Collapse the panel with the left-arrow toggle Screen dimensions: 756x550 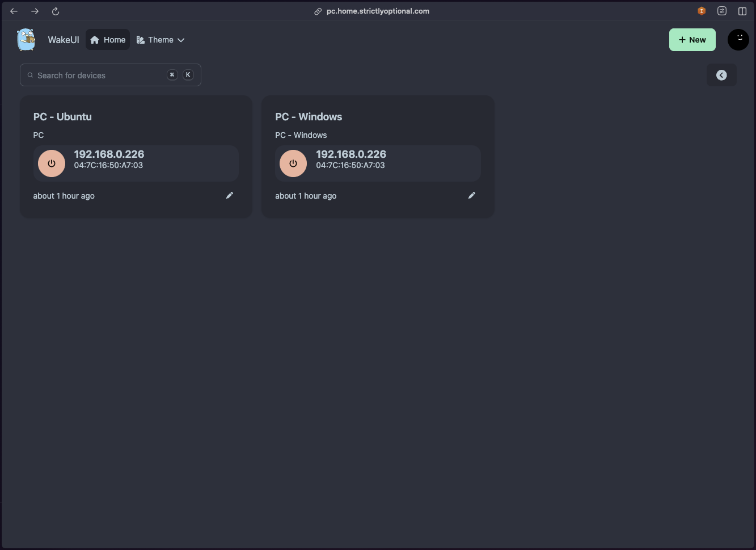point(721,75)
